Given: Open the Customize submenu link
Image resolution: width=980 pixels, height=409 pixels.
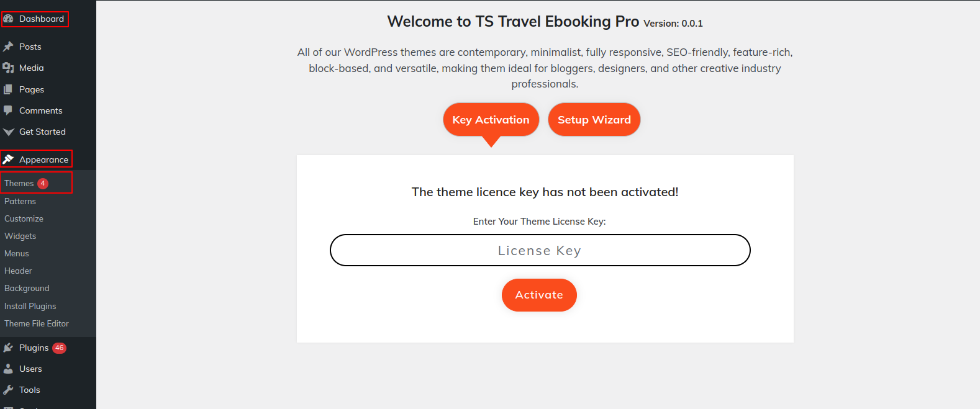Looking at the screenshot, I should tap(24, 218).
